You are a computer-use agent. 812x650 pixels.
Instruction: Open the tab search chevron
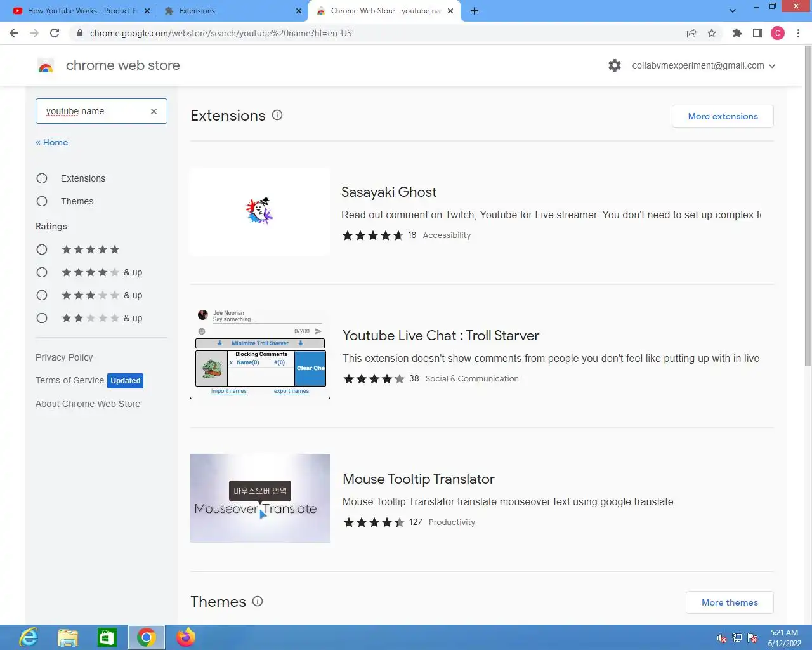click(733, 11)
